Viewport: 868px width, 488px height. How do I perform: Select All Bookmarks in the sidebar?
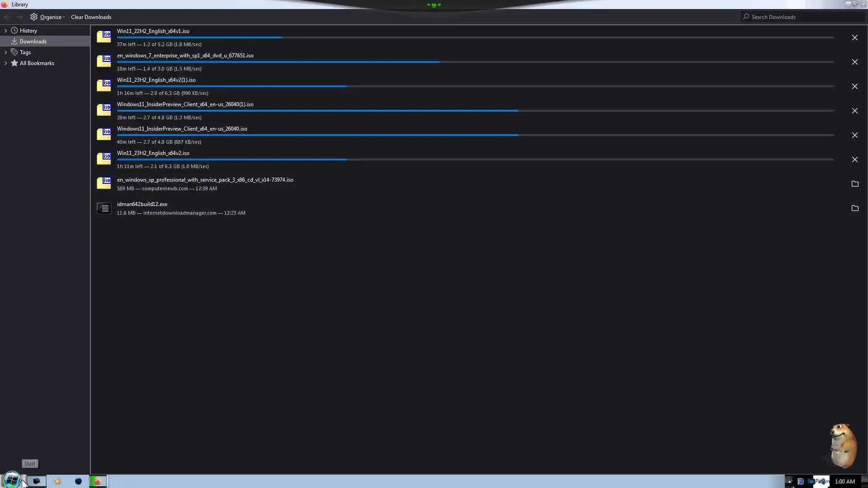pos(37,63)
